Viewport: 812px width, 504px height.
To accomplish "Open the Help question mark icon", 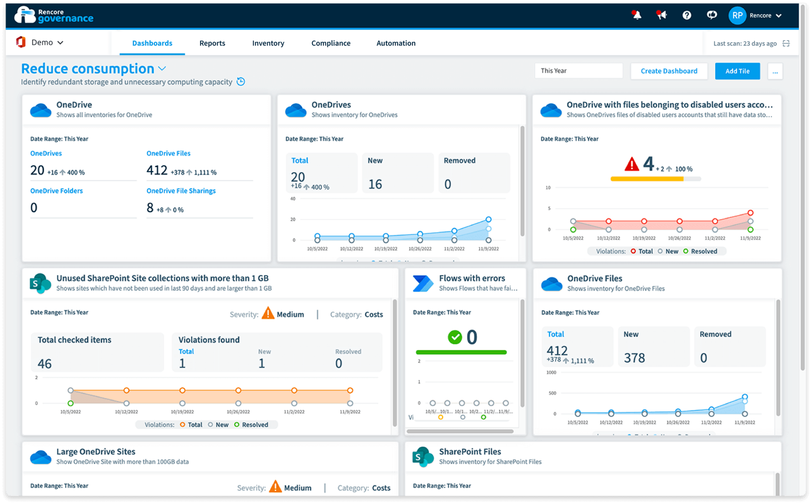I will [x=687, y=15].
